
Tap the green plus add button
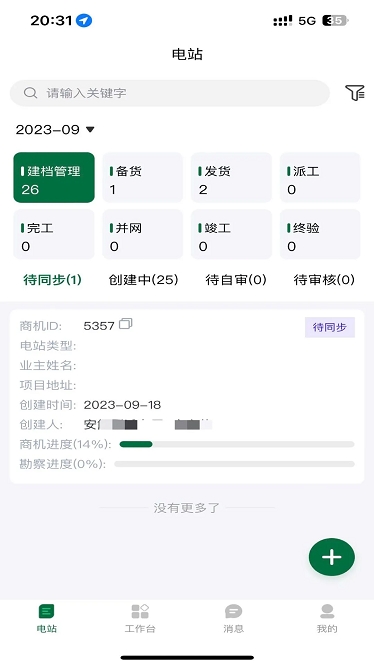tap(332, 557)
